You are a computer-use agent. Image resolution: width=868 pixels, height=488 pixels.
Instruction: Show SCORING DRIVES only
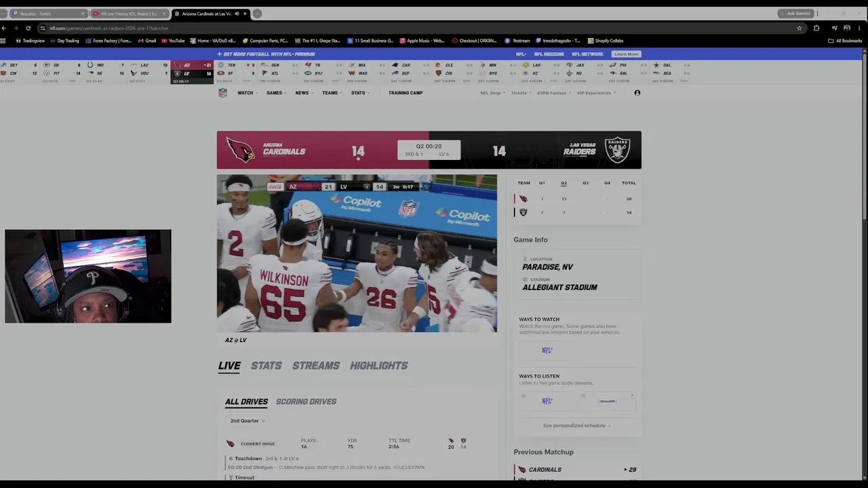(x=306, y=401)
